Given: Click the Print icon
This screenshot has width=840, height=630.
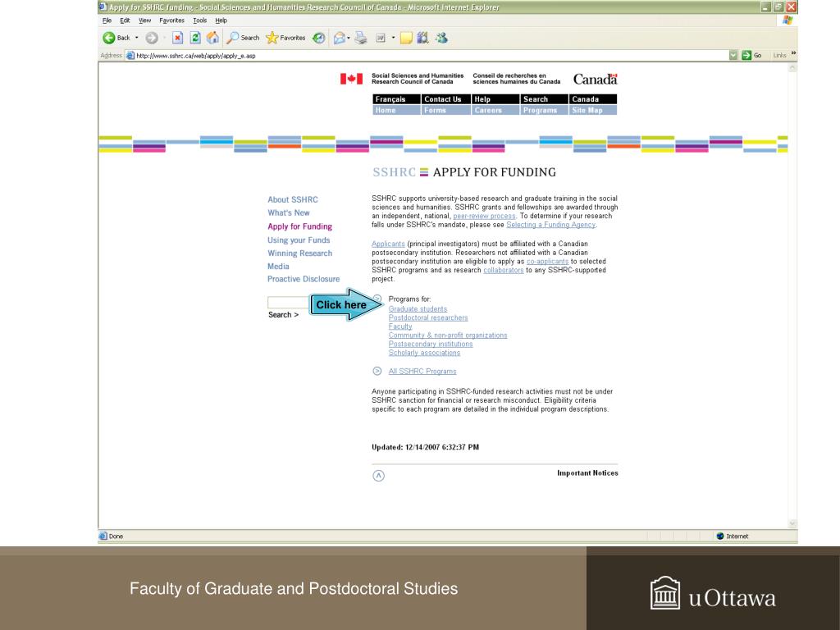Looking at the screenshot, I should point(361,38).
